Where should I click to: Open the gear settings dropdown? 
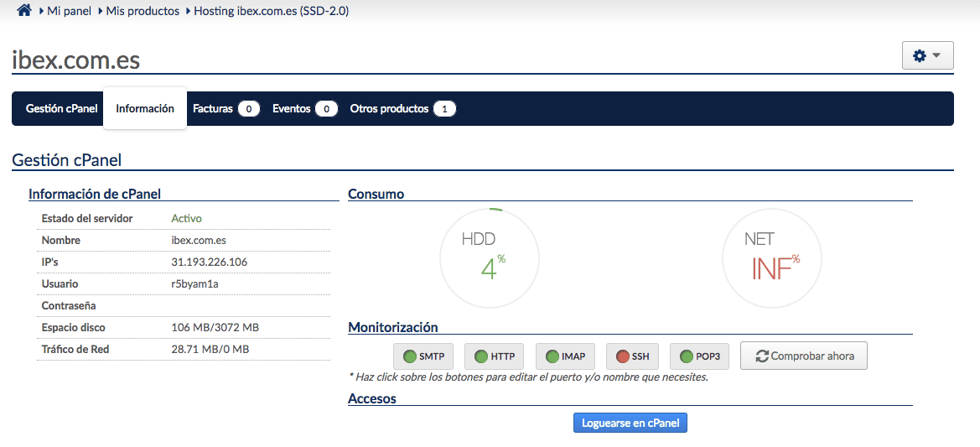pyautogui.click(x=927, y=55)
